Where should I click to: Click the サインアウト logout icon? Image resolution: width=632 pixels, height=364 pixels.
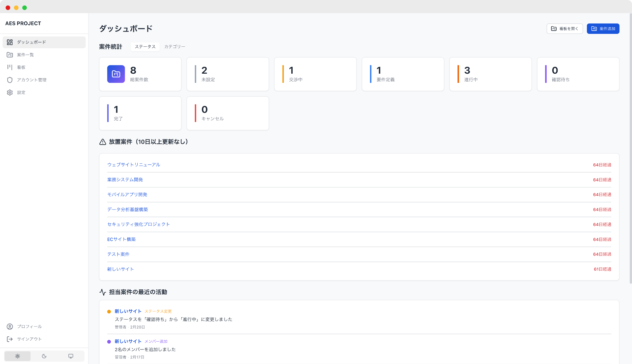tap(10, 339)
